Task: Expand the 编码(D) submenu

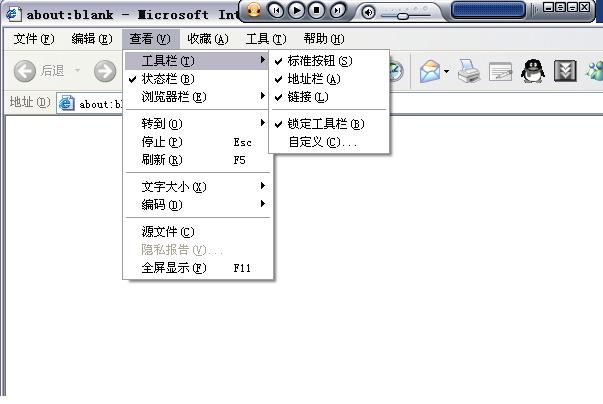Action: (197, 205)
